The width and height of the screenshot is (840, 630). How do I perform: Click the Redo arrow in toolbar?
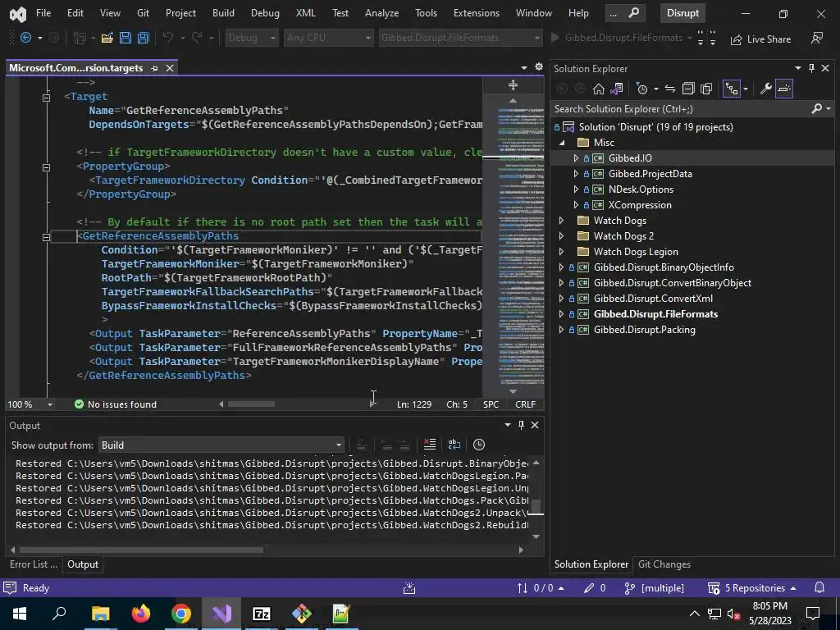[197, 38]
